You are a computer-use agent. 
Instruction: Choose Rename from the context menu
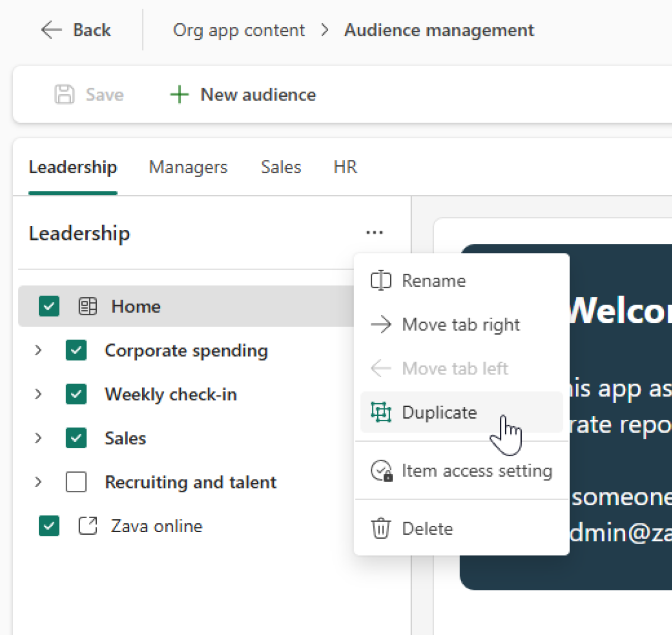[x=462, y=280]
